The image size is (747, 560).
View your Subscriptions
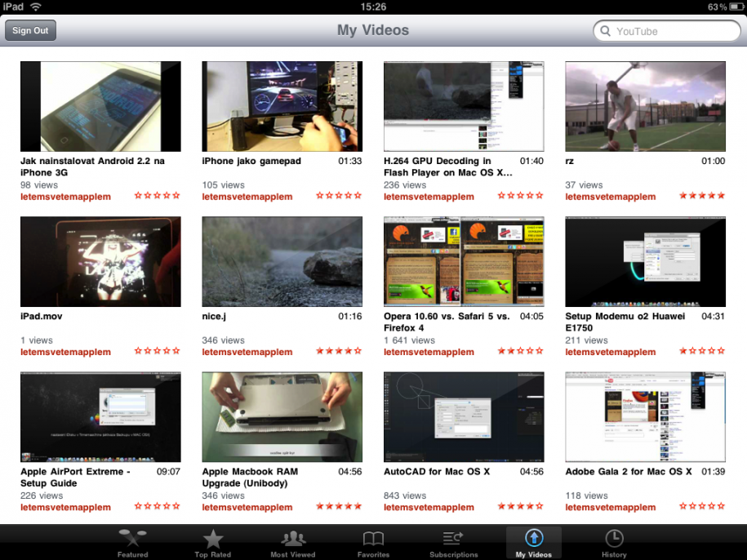click(x=453, y=542)
